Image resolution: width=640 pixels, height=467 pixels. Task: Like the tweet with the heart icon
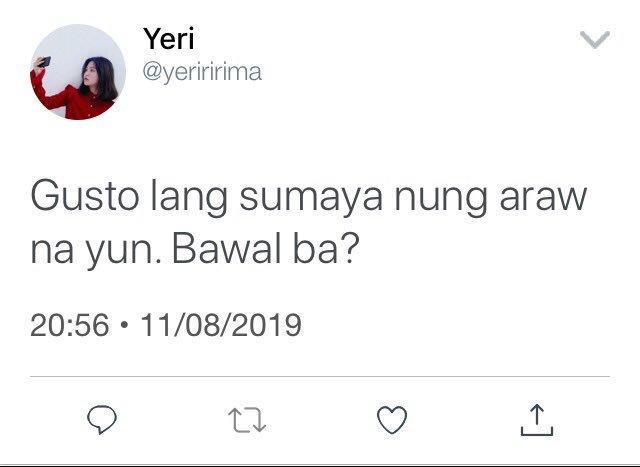392,420
